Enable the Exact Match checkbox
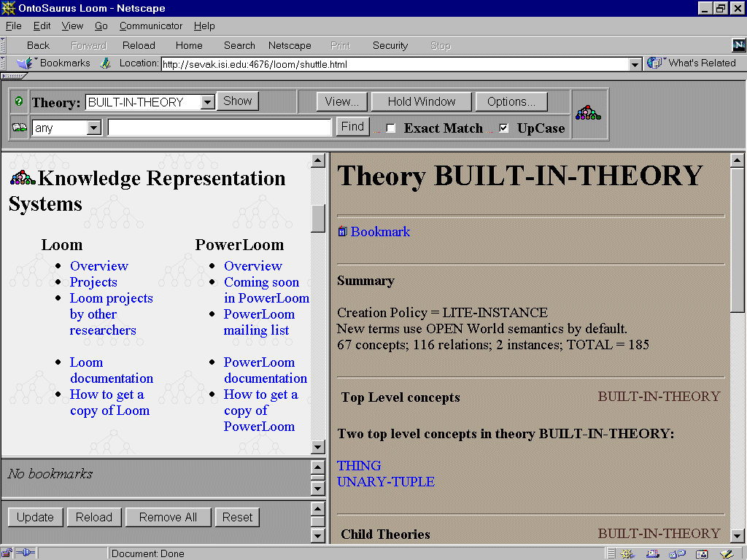 [391, 128]
